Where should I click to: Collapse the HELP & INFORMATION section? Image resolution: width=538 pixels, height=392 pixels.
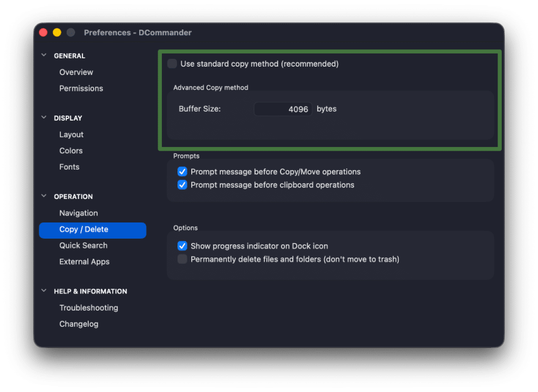coord(44,291)
